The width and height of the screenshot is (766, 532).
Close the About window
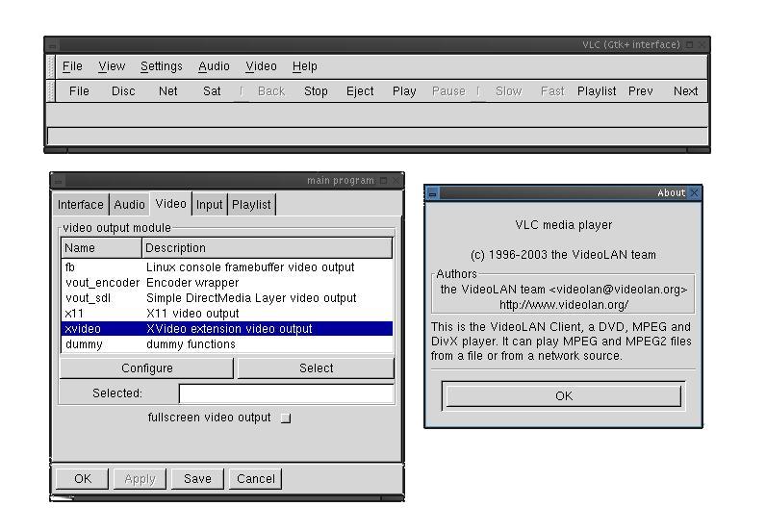pos(695,192)
